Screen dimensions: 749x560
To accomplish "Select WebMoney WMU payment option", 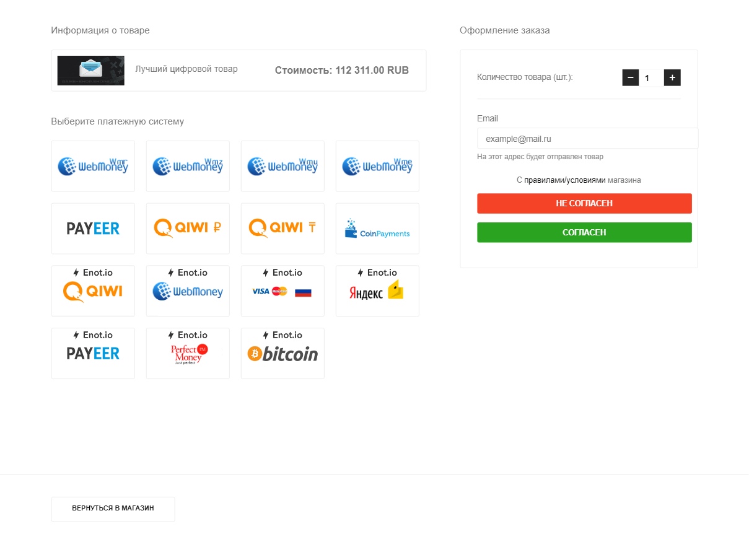I will 283,166.
